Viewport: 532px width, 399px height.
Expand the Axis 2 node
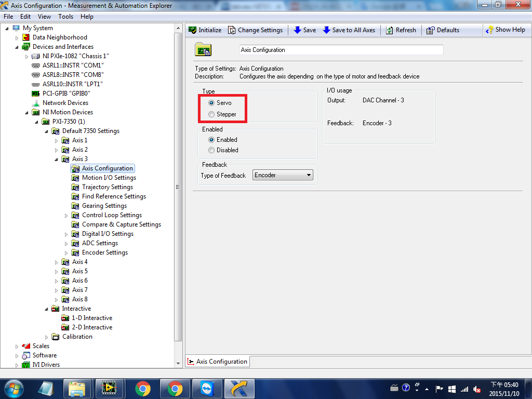coord(56,150)
